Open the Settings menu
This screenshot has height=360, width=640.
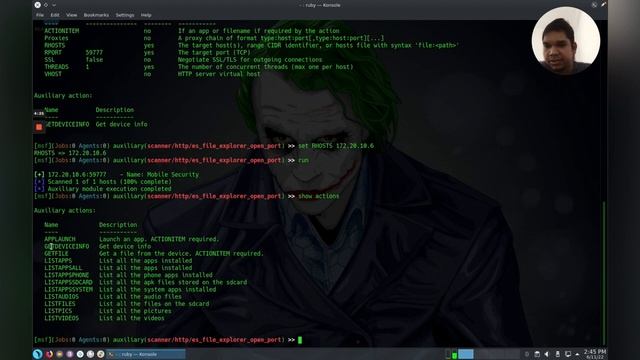[125, 15]
